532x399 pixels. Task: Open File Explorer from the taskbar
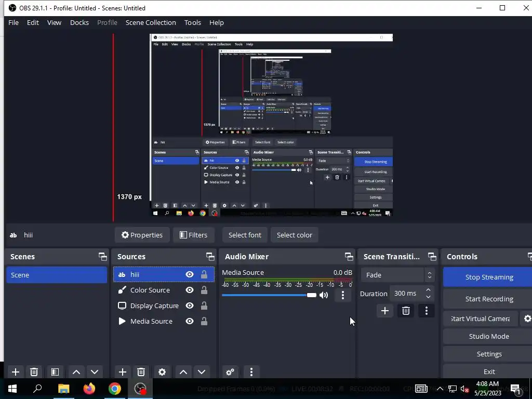(x=63, y=389)
